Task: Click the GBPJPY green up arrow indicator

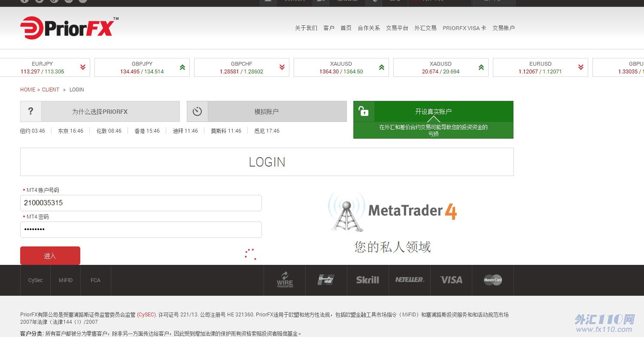Action: pyautogui.click(x=182, y=67)
